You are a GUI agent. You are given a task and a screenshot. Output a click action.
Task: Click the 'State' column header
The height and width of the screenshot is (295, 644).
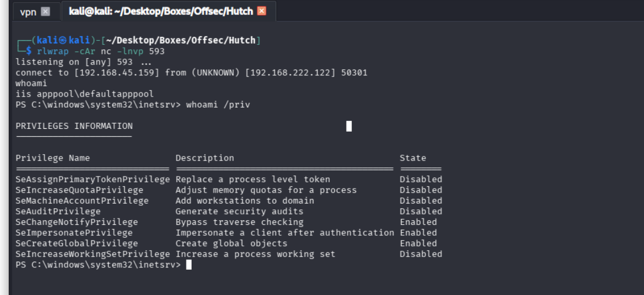[x=413, y=158]
